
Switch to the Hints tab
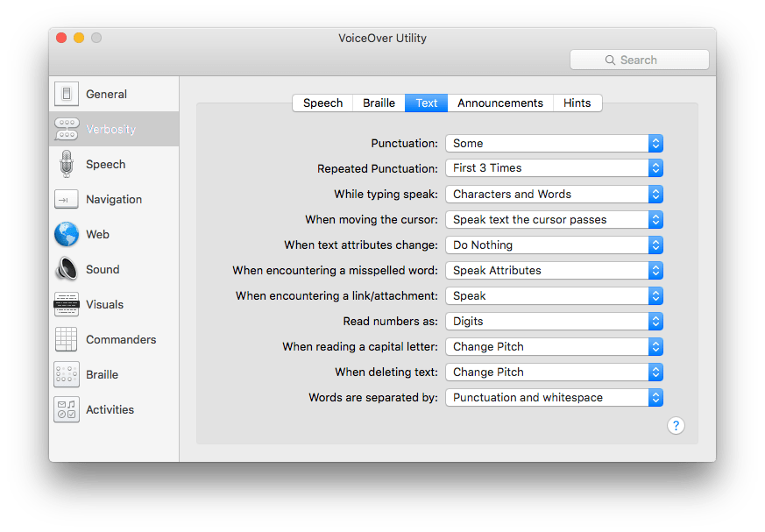click(577, 103)
